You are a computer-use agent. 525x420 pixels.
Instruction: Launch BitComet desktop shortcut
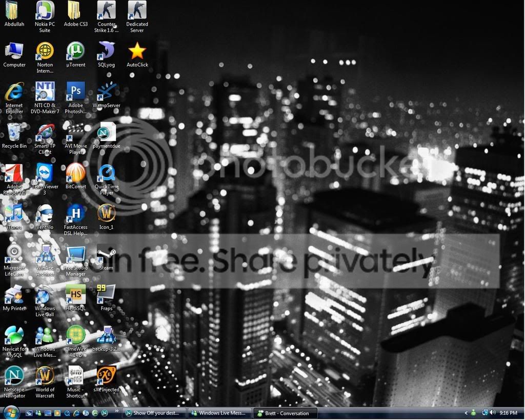click(76, 176)
